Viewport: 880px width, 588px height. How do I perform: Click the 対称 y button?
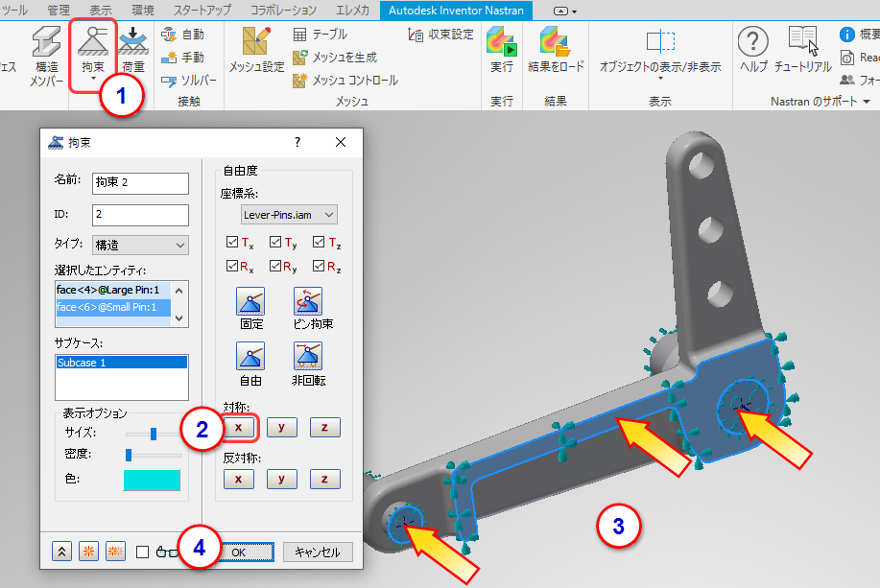282,427
